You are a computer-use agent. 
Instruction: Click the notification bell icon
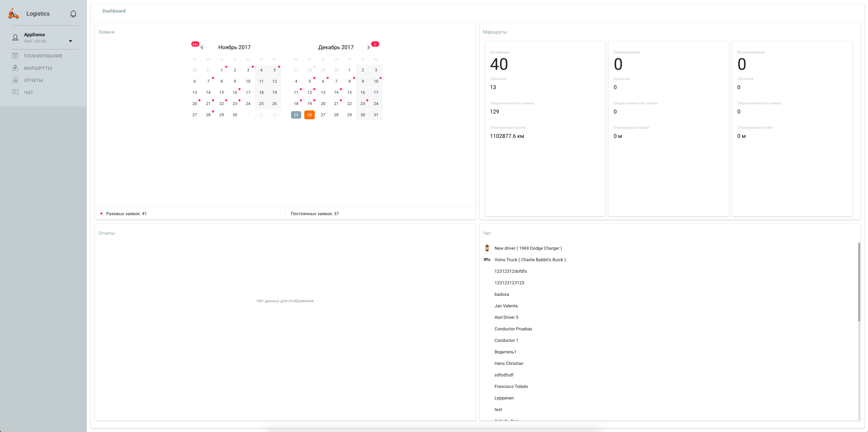coord(73,14)
